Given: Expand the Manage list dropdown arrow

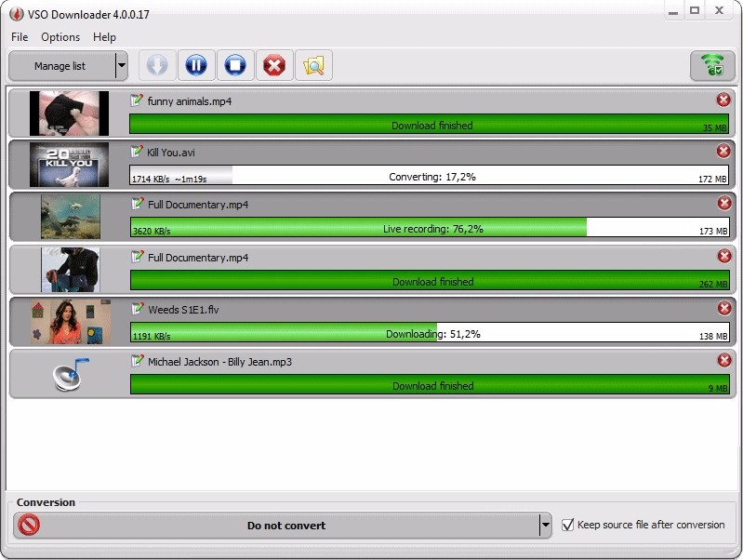Looking at the screenshot, I should pyautogui.click(x=122, y=66).
